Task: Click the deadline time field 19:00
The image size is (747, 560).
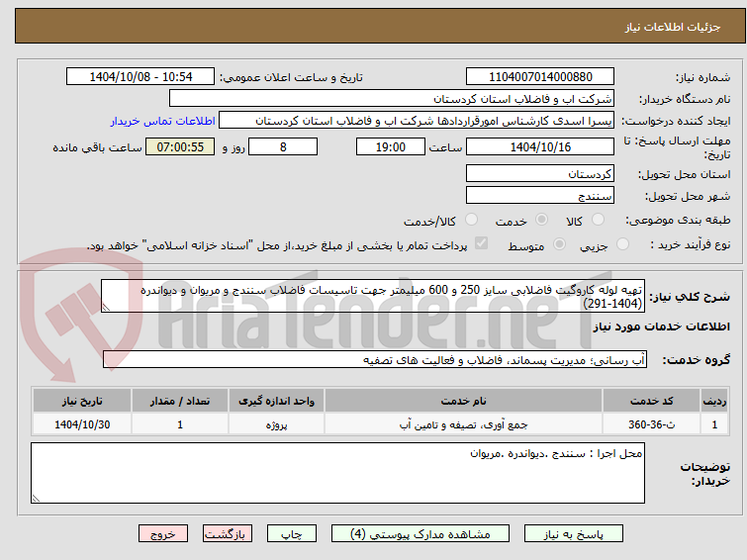Action: coord(391,146)
